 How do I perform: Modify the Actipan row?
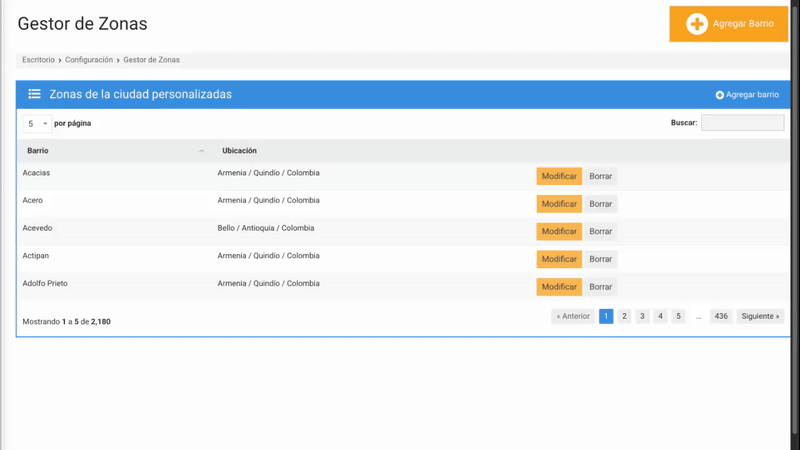(x=559, y=259)
